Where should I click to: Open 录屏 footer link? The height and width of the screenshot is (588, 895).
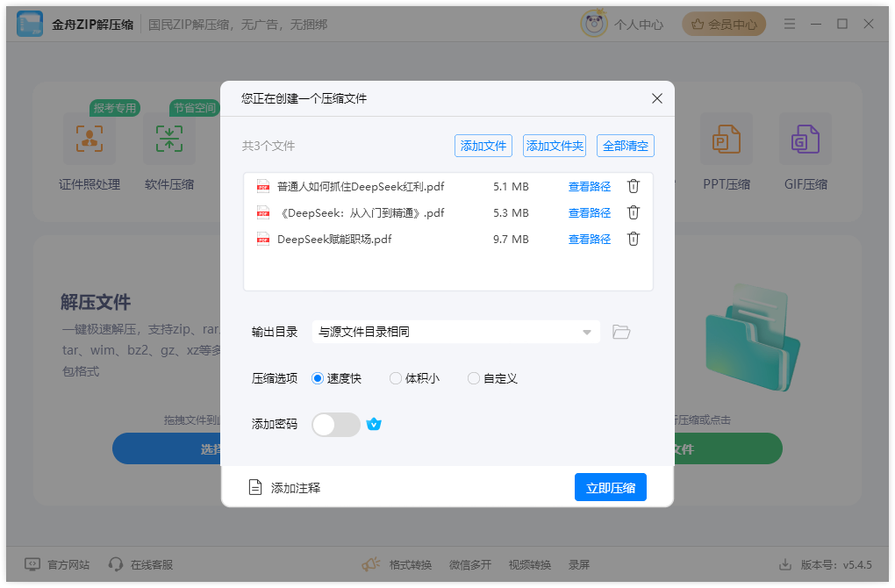[x=579, y=564]
